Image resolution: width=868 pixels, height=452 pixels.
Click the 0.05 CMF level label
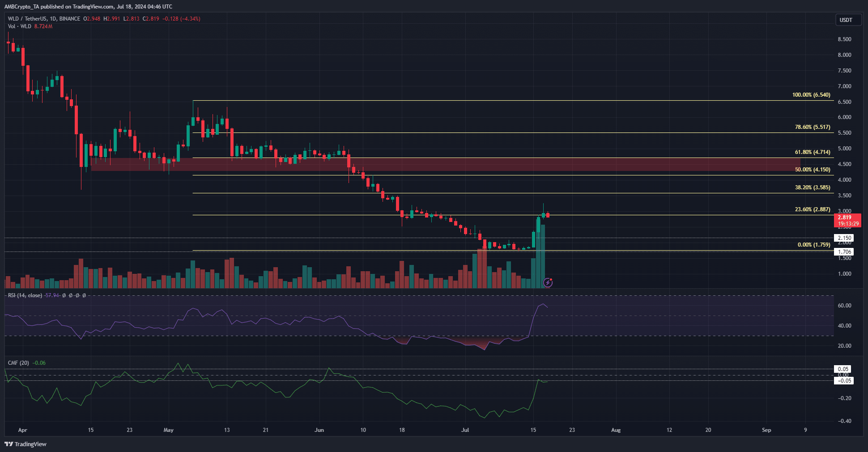[x=843, y=369]
